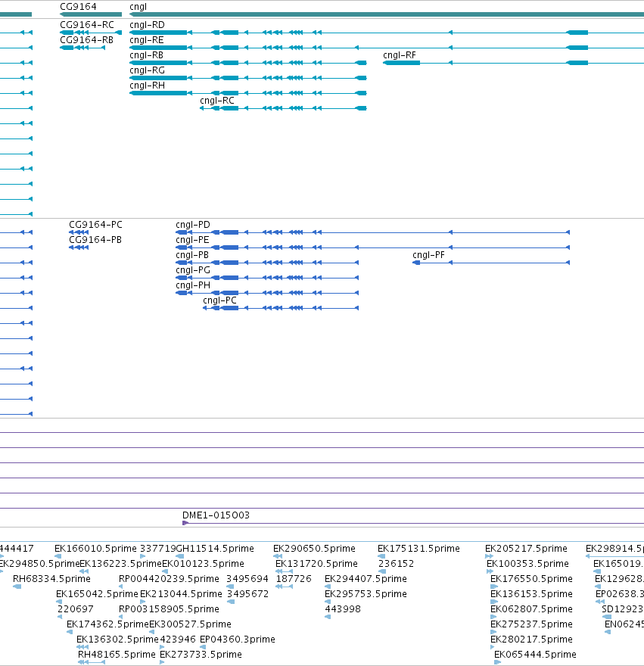Choose the cngl-PE protein label

[x=192, y=240]
